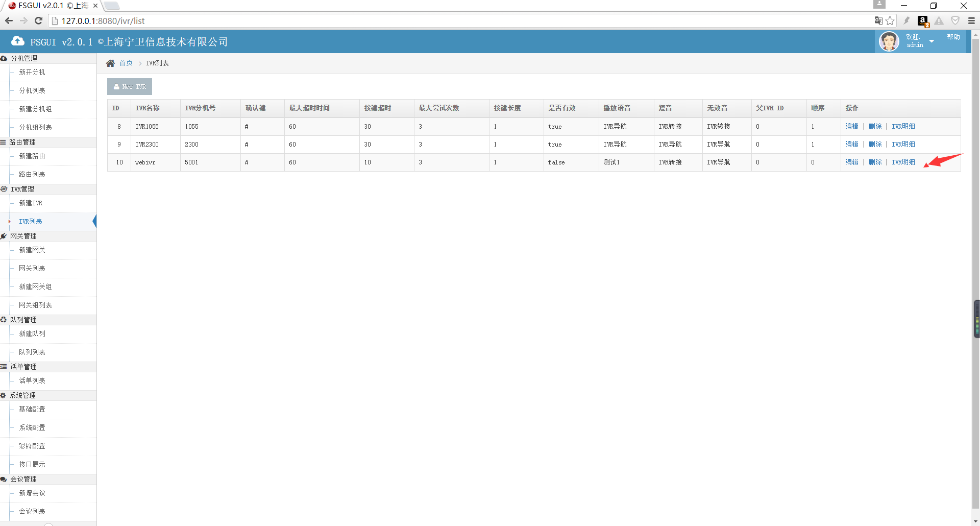
Task: Click 删除 link for webivr row
Action: click(875, 162)
